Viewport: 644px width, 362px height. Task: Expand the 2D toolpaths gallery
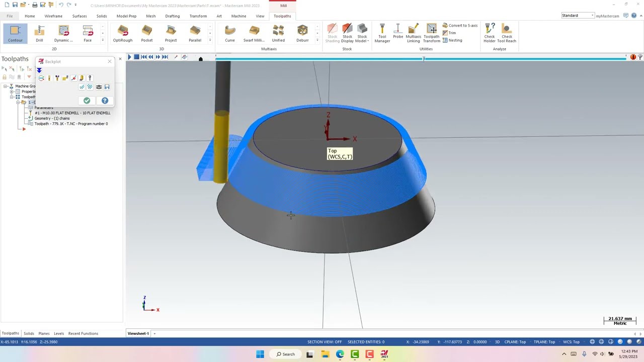(103, 40)
